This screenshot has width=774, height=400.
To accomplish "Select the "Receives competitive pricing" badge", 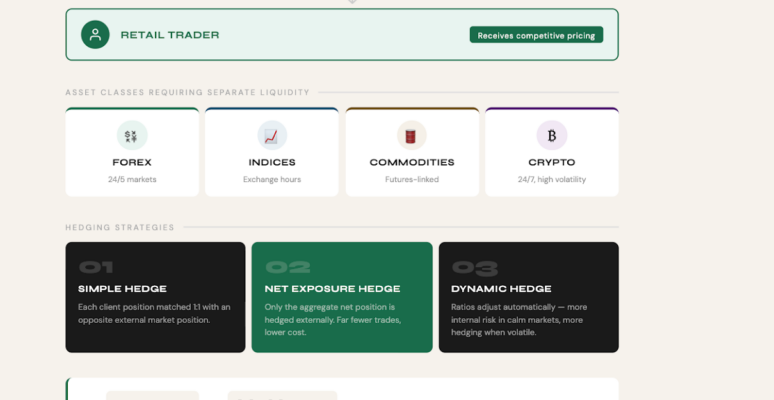I will [536, 35].
